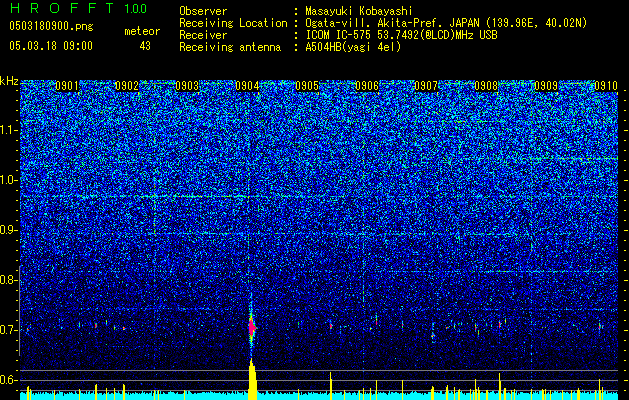Image resolution: width=629 pixels, height=400 pixels.
Task: Click the bright red meteor echo at 0904
Action: 252,328
